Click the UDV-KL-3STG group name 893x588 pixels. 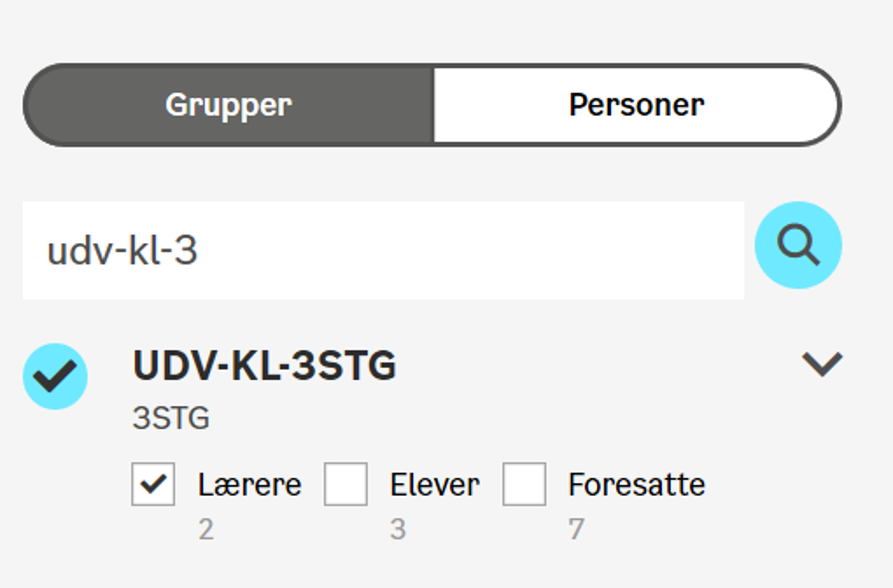pyautogui.click(x=264, y=365)
